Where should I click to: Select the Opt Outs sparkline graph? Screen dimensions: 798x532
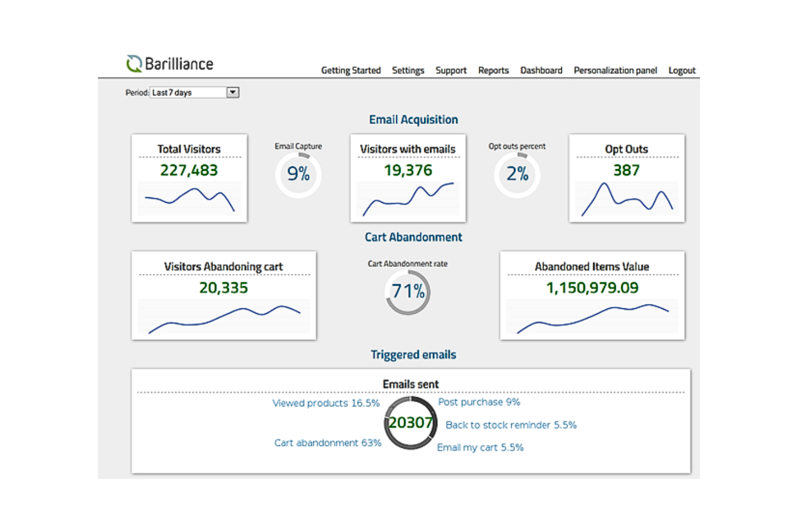(x=626, y=200)
